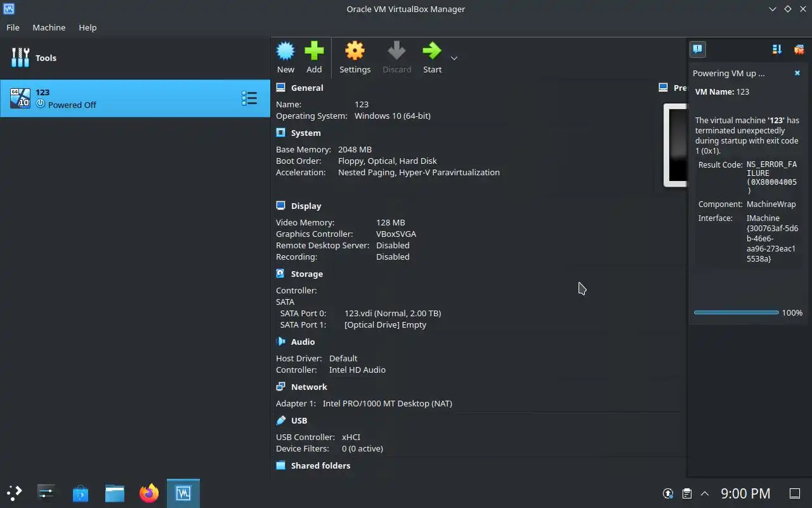Open the Tools wrench icon entry
This screenshot has width=812, height=508.
[x=20, y=58]
